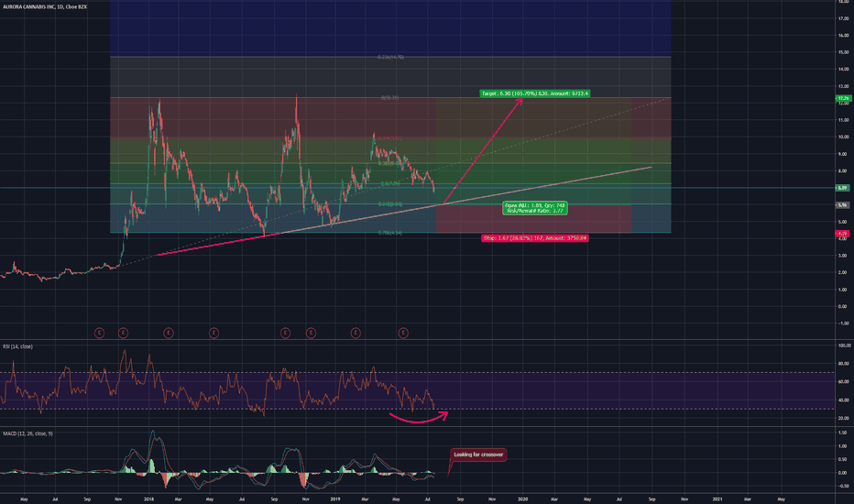854x504 pixels.
Task: Click the red Stop loss label
Action: pyautogui.click(x=535, y=238)
